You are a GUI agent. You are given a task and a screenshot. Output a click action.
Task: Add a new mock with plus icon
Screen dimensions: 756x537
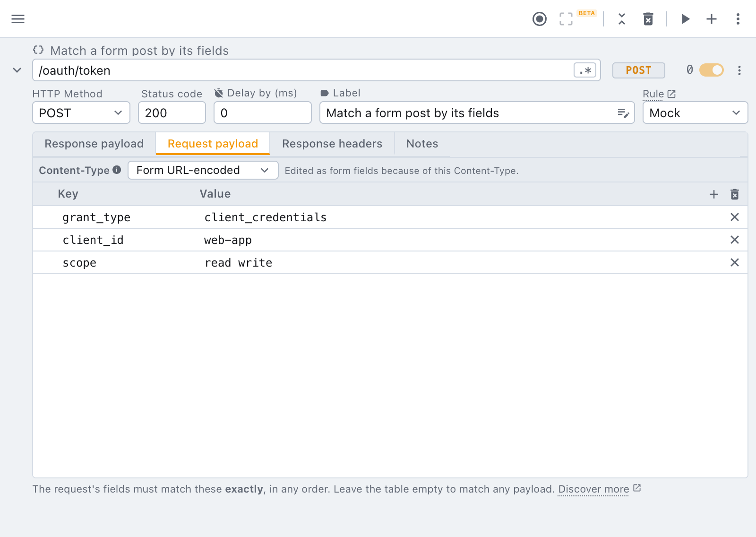coord(712,19)
